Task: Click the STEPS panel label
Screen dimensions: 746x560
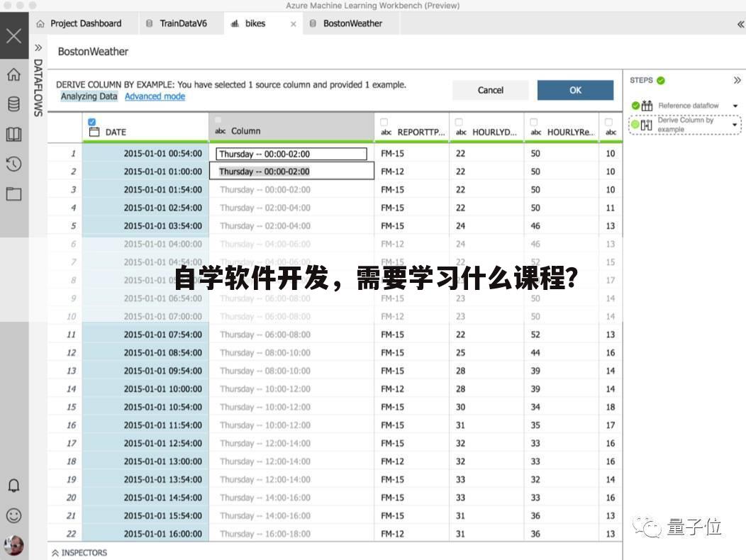Action: 641,80
